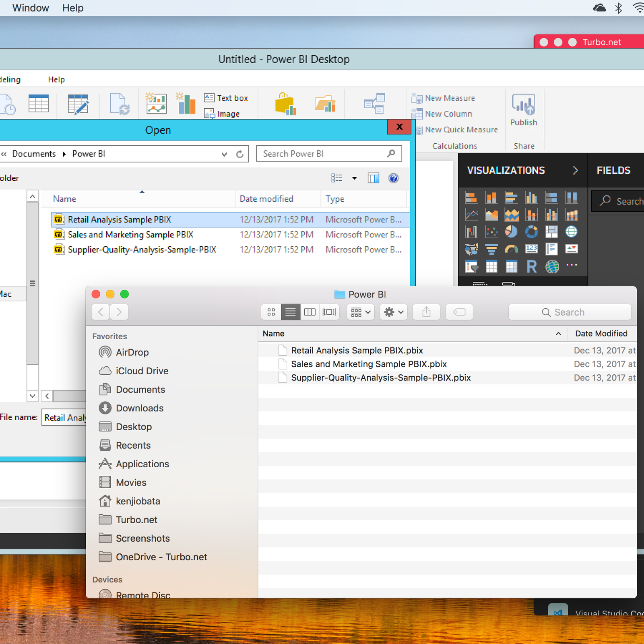644x644 pixels.
Task: Select the line chart visualization
Action: pos(471,215)
